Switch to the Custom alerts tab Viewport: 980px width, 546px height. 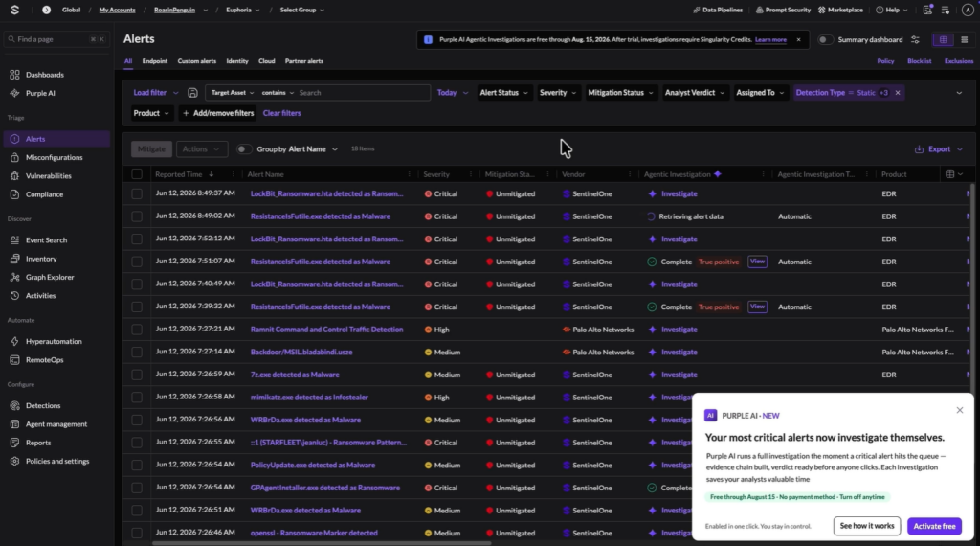[196, 61]
